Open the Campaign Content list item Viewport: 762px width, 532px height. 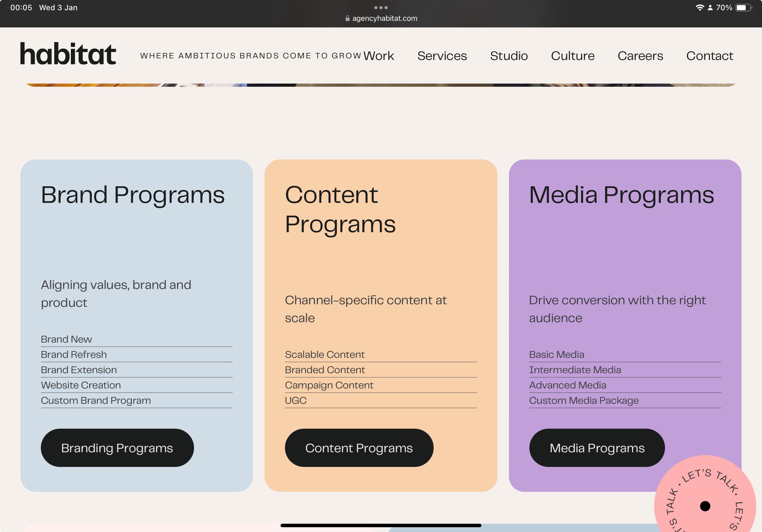tap(329, 385)
